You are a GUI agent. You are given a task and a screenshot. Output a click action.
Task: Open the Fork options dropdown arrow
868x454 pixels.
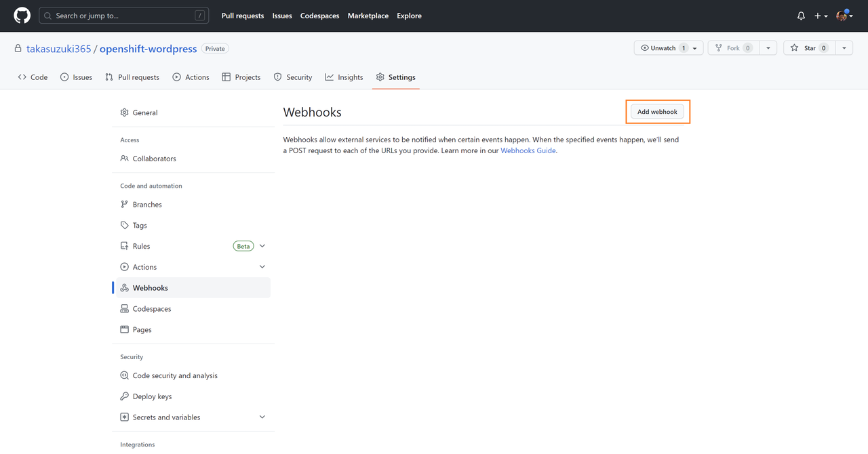click(x=768, y=48)
